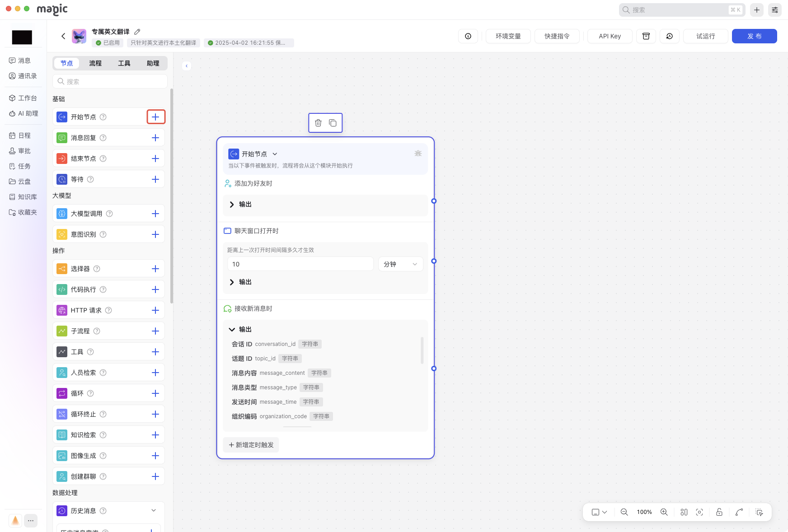Screen dimensions: 788x532
Task: Go back with the left arrow icon
Action: (x=63, y=36)
